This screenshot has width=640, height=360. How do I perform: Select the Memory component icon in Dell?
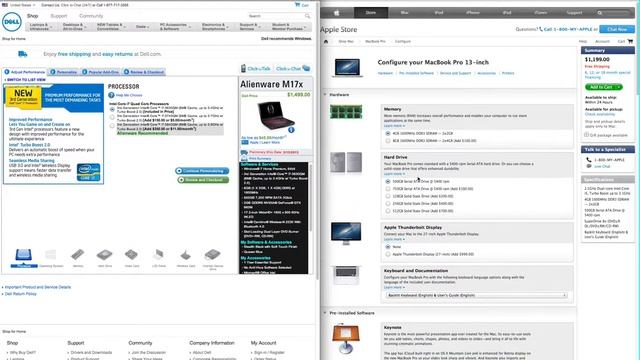point(78,256)
